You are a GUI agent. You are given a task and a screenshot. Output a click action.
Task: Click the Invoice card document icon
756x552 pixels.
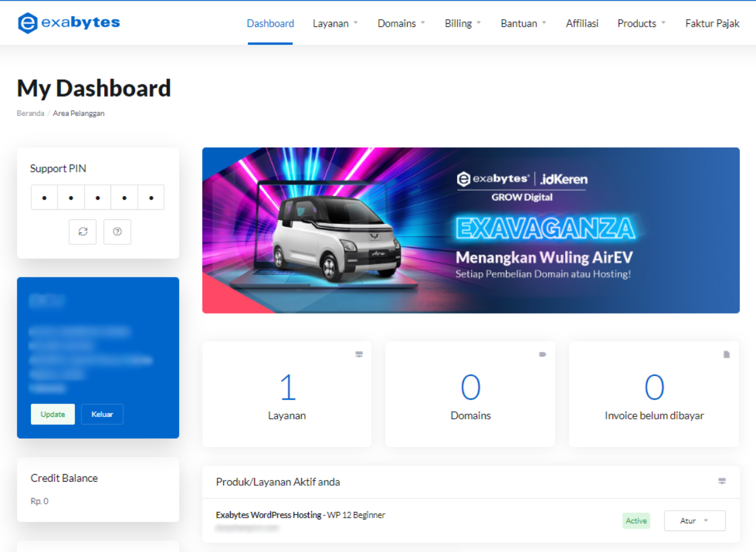click(x=726, y=354)
